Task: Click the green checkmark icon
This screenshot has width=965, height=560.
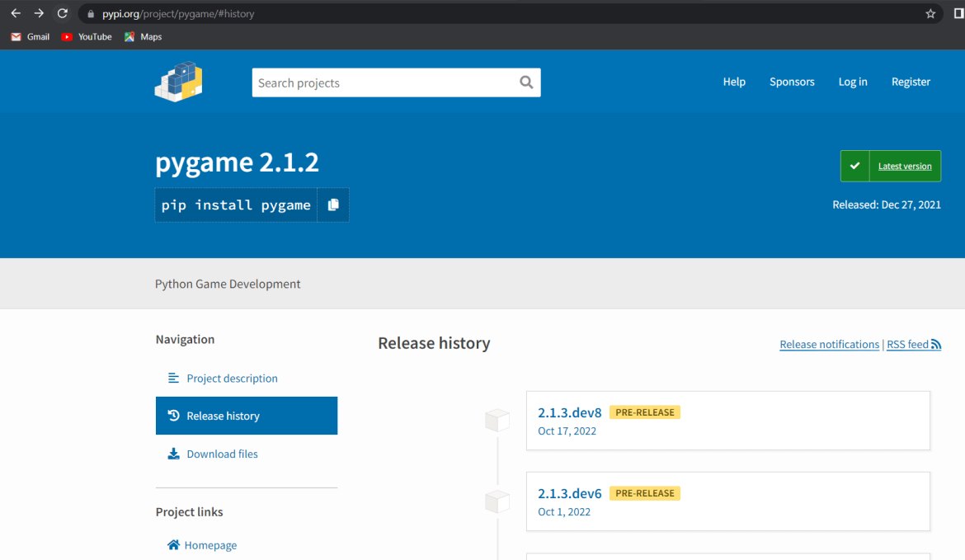Action: (x=854, y=166)
